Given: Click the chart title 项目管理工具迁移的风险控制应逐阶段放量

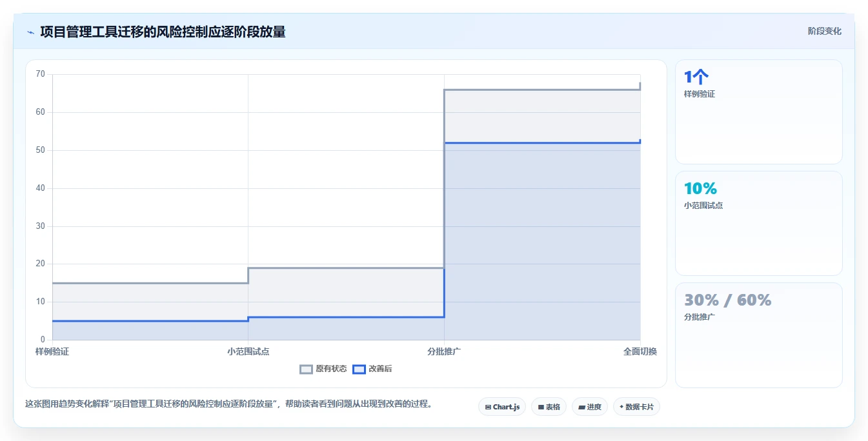Looking at the screenshot, I should (163, 32).
